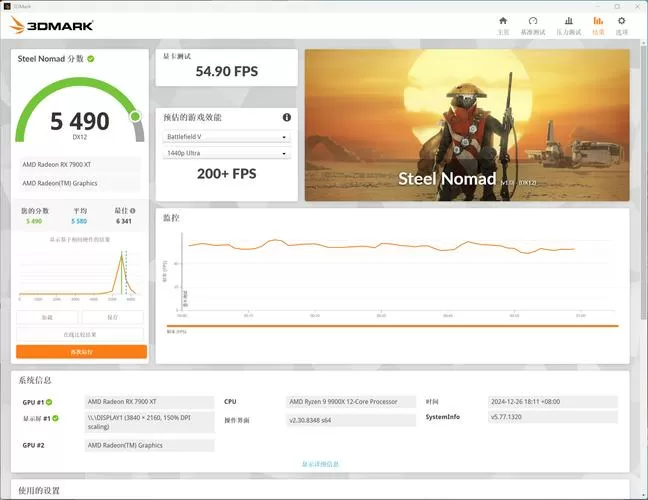
Task: Click the System Info (系统信息) heading
Action: 35,380
